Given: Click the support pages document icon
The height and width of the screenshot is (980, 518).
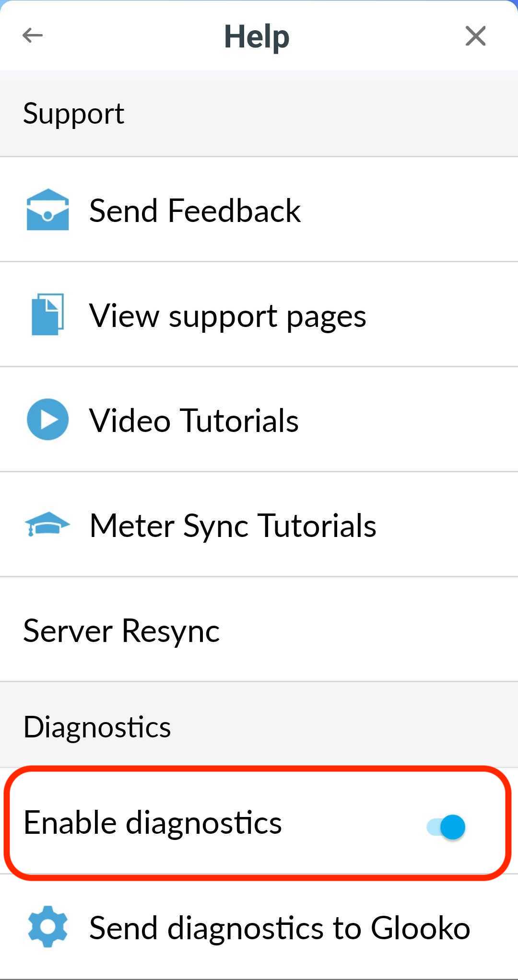Looking at the screenshot, I should pos(47,315).
